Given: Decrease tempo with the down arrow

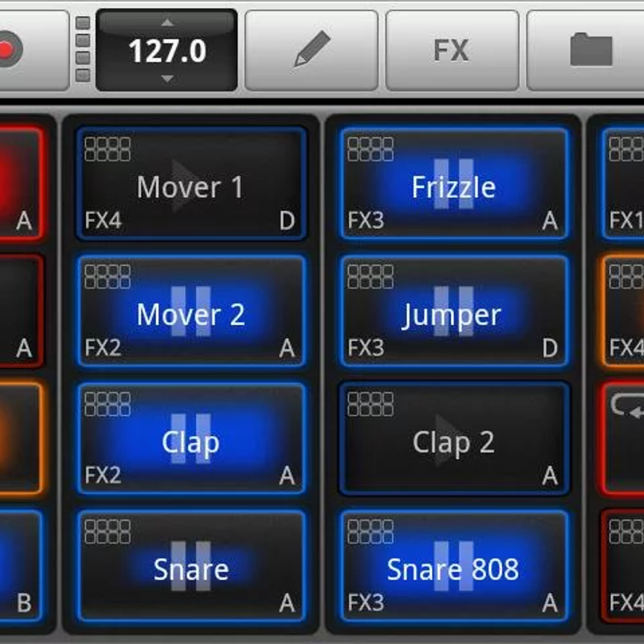Looking at the screenshot, I should click(x=167, y=79).
